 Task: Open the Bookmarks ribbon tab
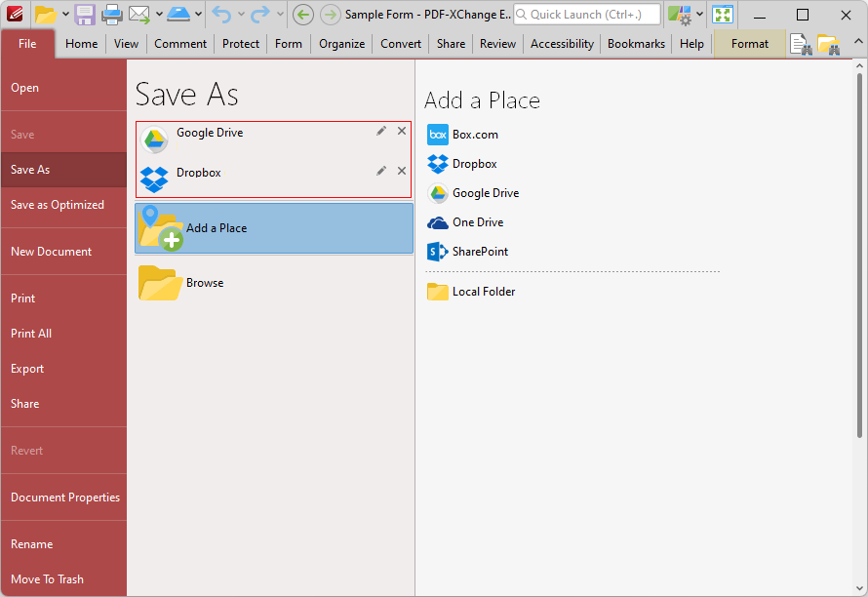(x=636, y=44)
